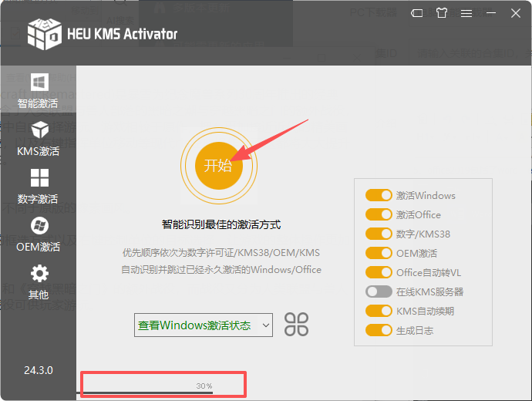532x401 pixels.
Task: Open the OEM激活 sidebar tab
Action: [39, 234]
